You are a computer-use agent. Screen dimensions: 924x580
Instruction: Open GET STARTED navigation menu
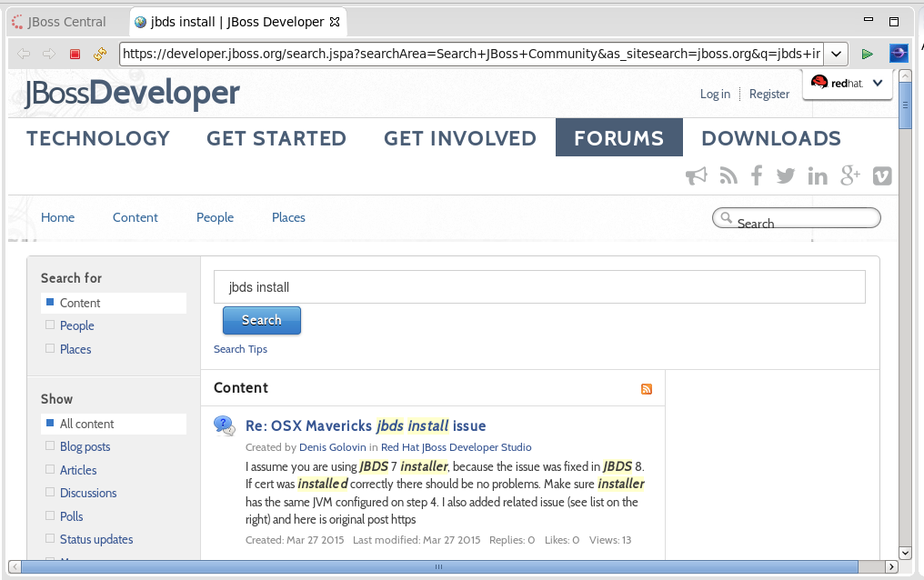pyautogui.click(x=276, y=138)
